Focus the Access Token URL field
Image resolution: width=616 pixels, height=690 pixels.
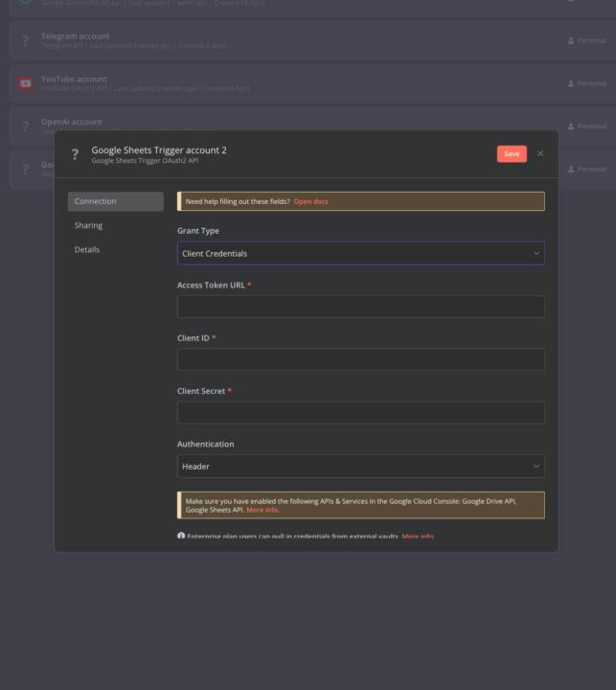(361, 307)
